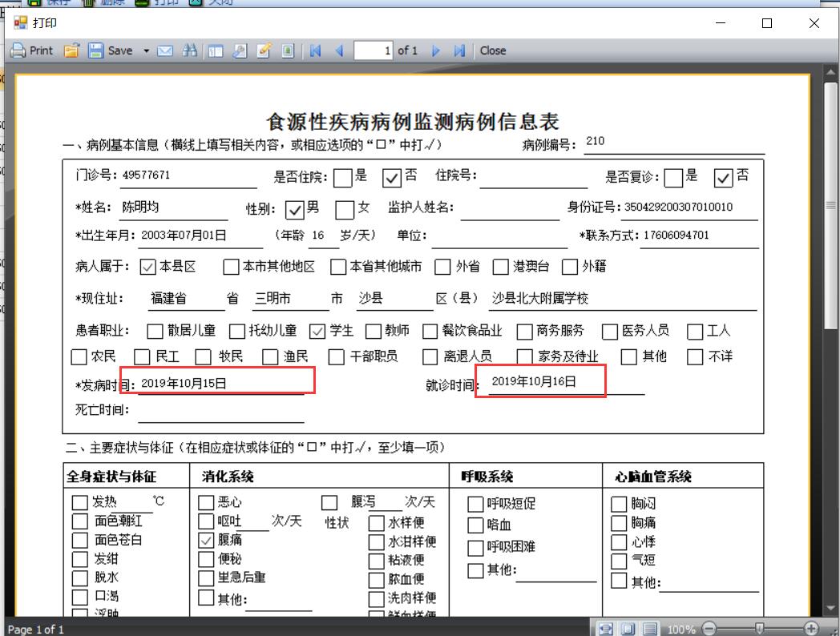Send report by email envelope icon
This screenshot has width=840, height=636.
pyautogui.click(x=165, y=50)
